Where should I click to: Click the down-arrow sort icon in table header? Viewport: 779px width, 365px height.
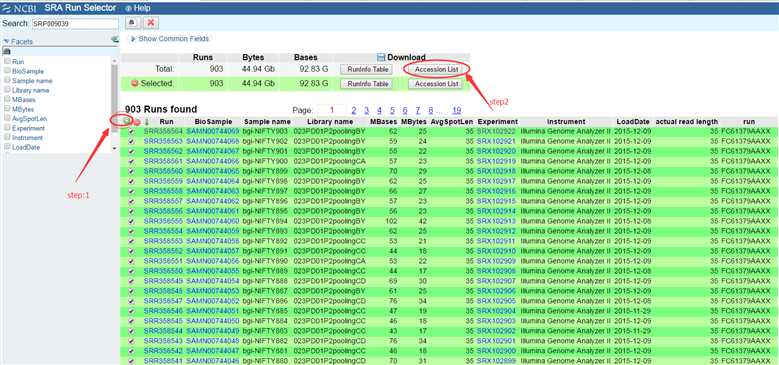pos(147,121)
